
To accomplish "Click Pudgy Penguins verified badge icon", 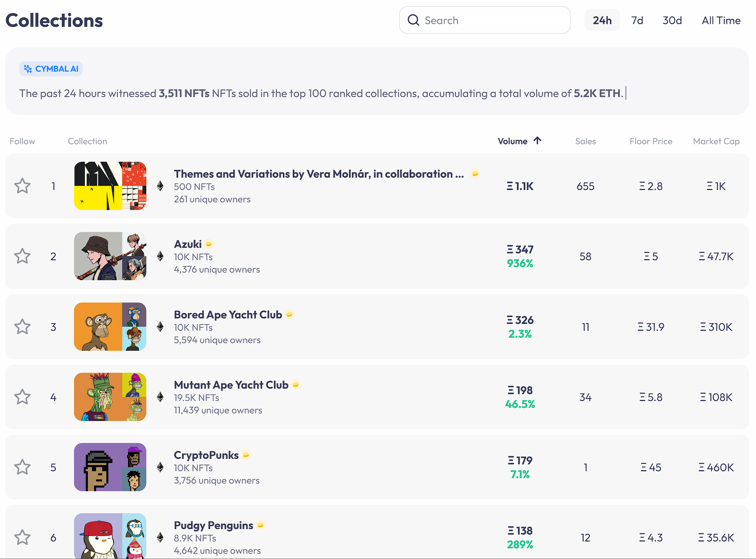I will [261, 525].
